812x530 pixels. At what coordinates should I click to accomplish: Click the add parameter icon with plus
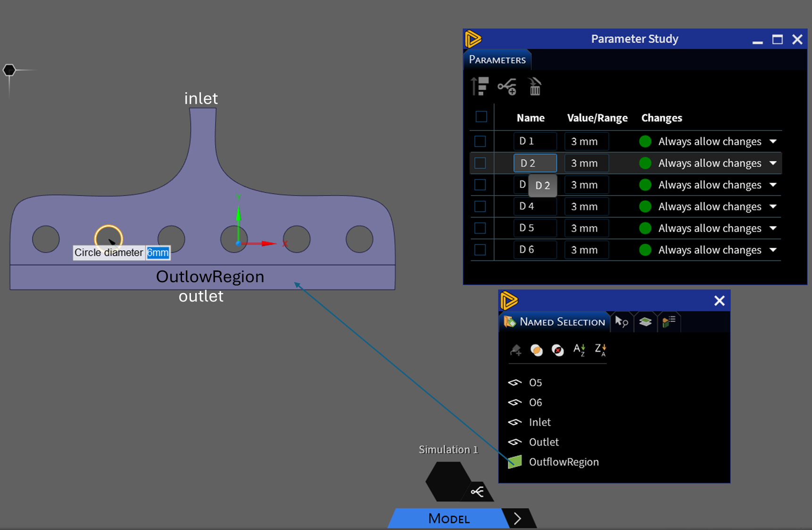(507, 87)
